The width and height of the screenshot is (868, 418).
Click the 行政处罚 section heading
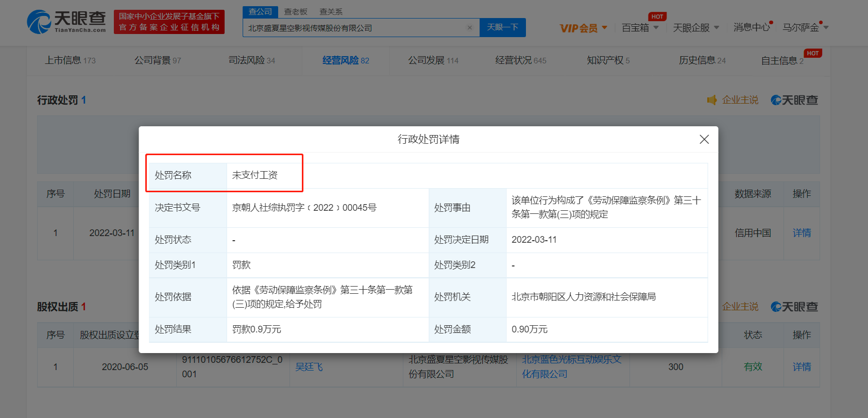pos(58,100)
